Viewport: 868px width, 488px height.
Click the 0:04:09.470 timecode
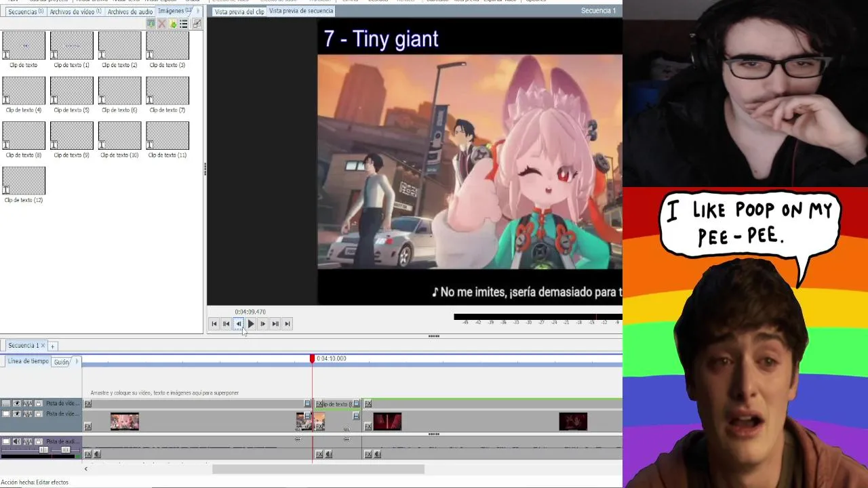[x=250, y=312]
